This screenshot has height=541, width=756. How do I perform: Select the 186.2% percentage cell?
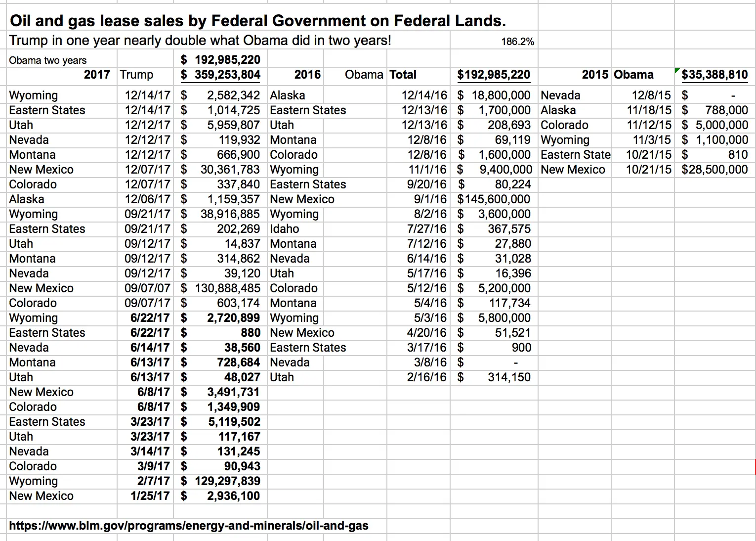point(517,42)
